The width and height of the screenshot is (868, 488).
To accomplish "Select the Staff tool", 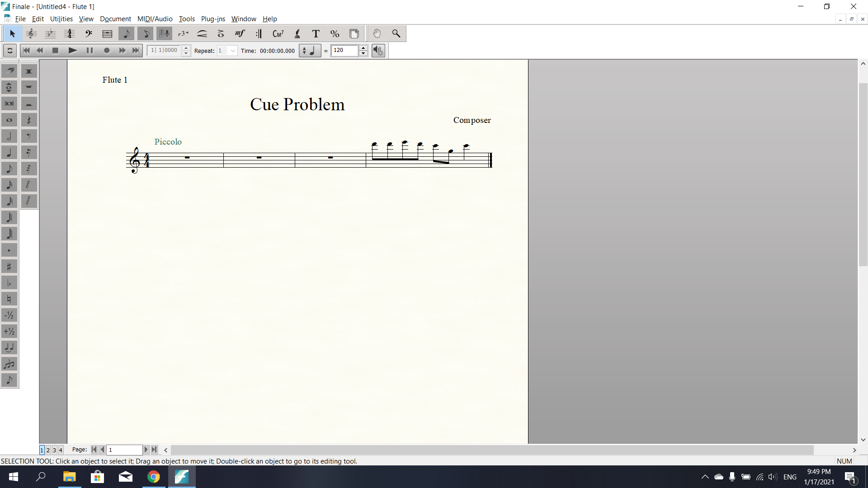I will [31, 34].
